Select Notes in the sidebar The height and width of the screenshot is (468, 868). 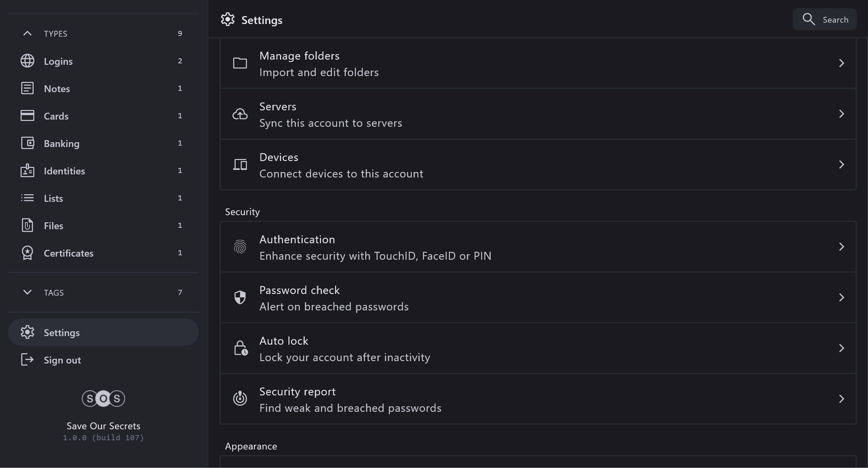[57, 89]
